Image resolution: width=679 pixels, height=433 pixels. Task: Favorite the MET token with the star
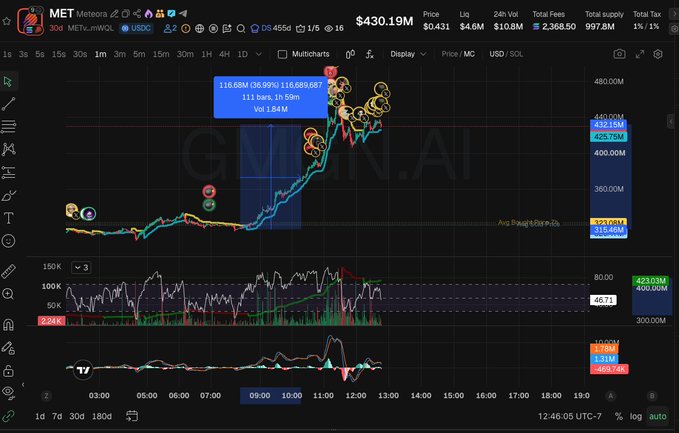tap(6, 21)
